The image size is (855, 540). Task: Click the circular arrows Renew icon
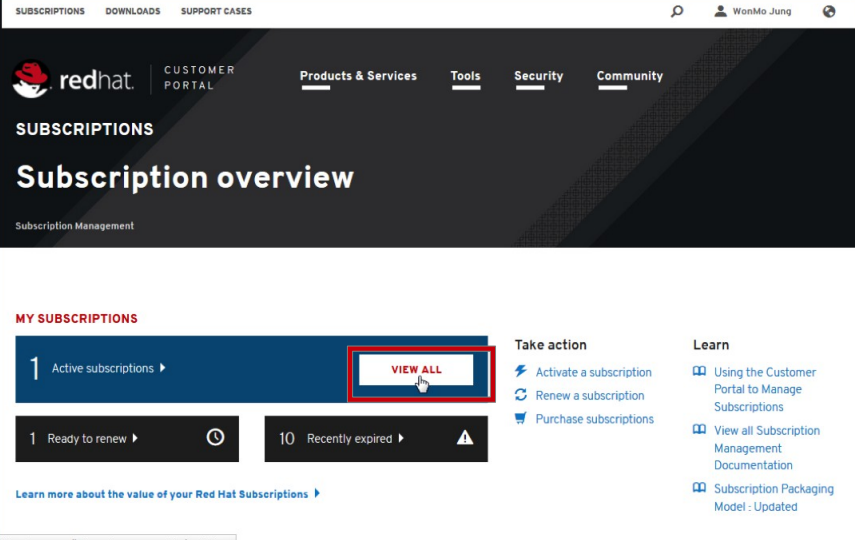521,395
